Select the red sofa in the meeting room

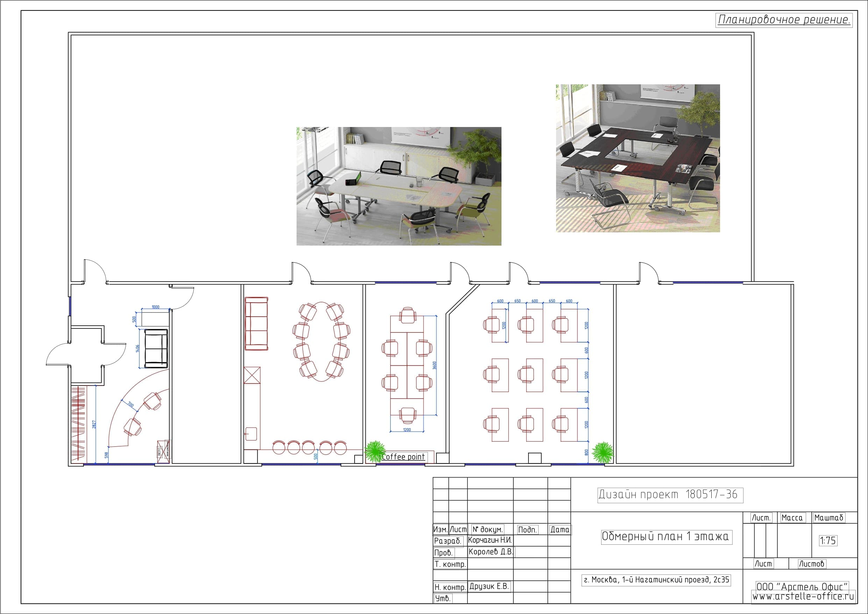[256, 324]
